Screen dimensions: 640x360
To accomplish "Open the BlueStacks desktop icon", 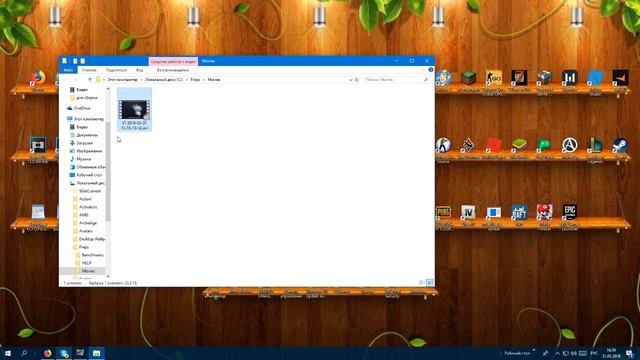I will pos(519,145).
